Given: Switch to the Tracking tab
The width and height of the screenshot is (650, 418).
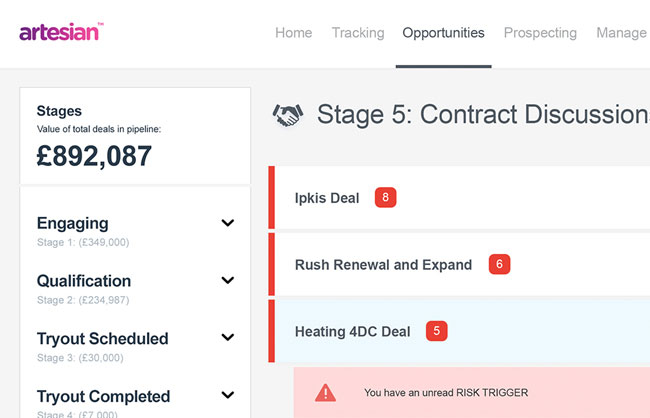Looking at the screenshot, I should [357, 33].
